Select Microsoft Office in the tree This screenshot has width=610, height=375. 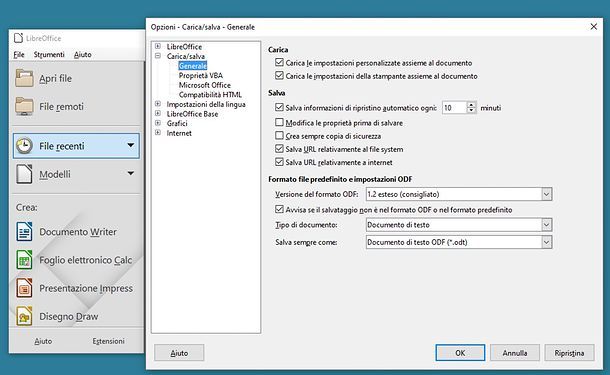coord(205,85)
